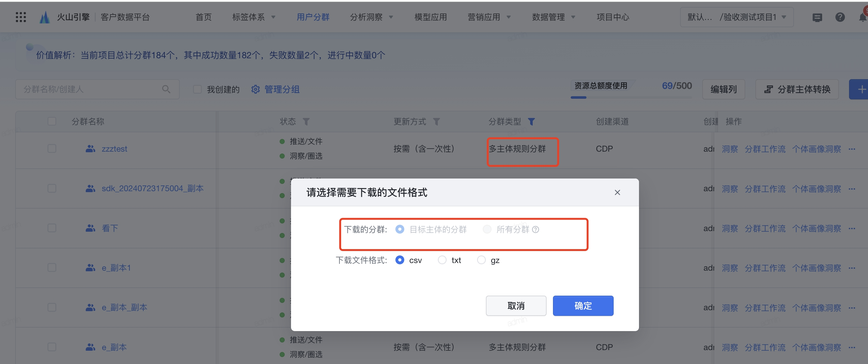Open the 项目中心 menu item
Image resolution: width=868 pixels, height=364 pixels.
click(613, 17)
